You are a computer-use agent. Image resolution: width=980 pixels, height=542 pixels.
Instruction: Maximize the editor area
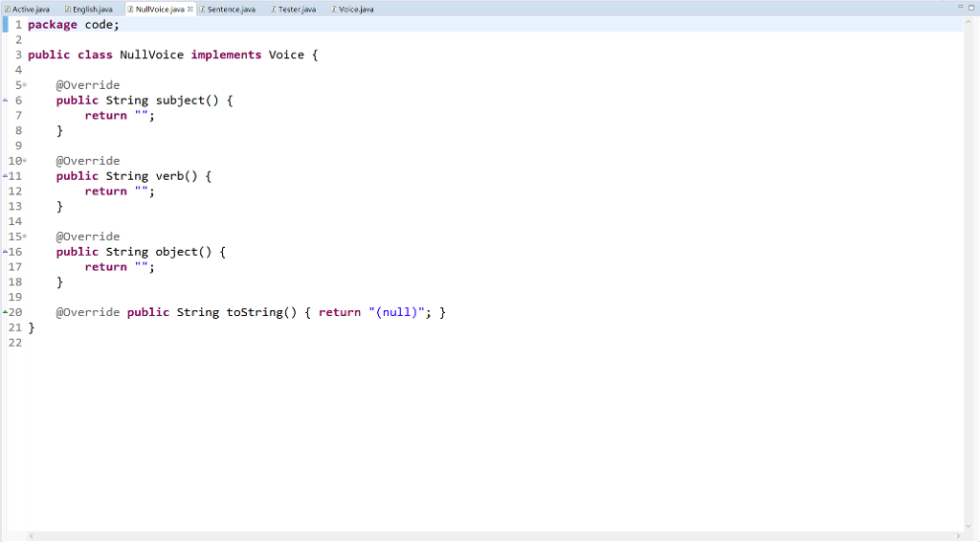point(971,7)
